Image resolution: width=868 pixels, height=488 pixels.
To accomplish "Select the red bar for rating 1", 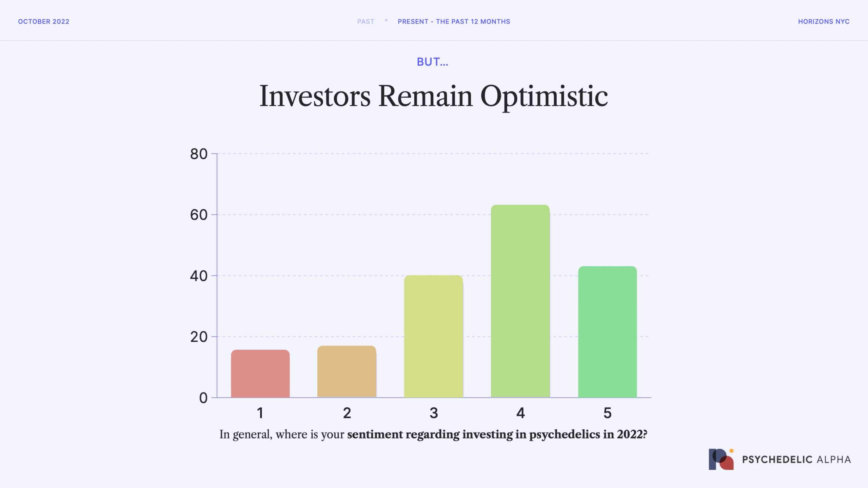I will coord(260,373).
